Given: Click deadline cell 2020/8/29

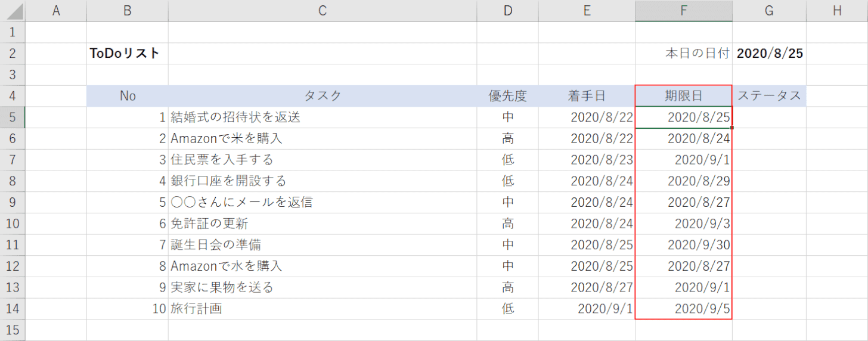Looking at the screenshot, I should pyautogui.click(x=684, y=181).
